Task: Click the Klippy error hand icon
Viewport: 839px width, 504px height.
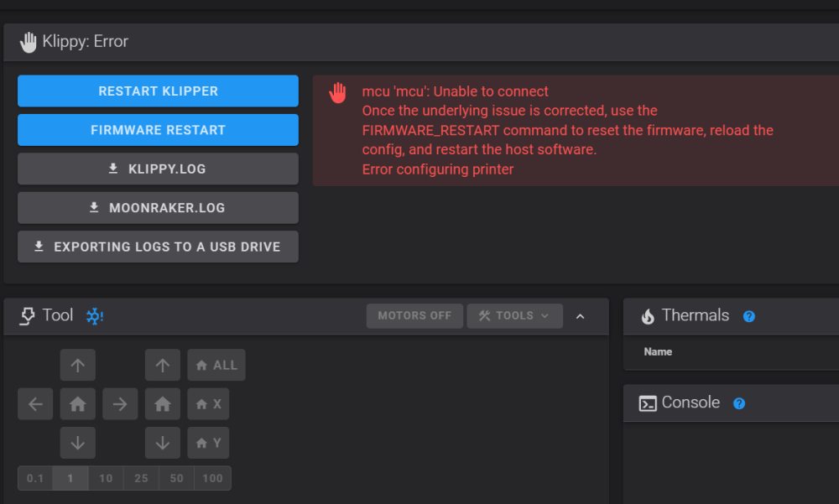Action: [28, 42]
